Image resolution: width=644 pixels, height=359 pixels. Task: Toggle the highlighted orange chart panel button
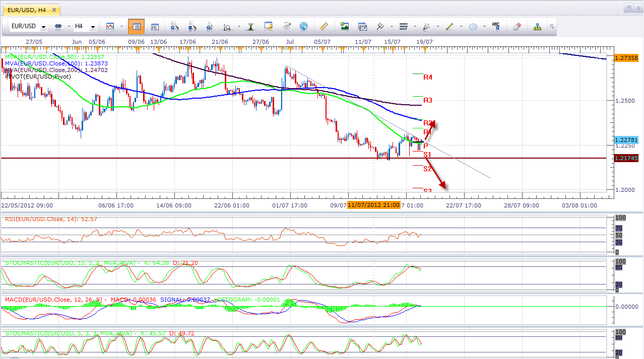pyautogui.click(x=136, y=26)
